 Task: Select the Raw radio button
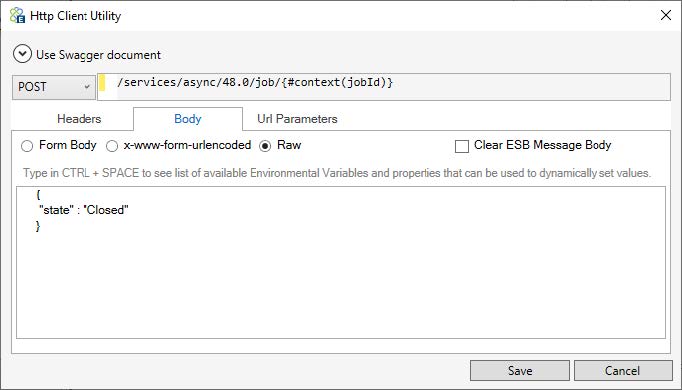[x=265, y=146]
